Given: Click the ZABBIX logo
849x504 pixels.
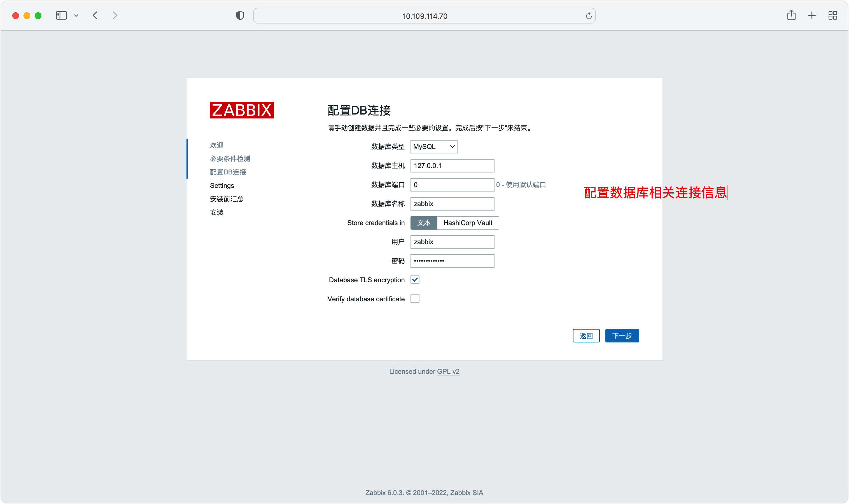Looking at the screenshot, I should pyautogui.click(x=242, y=110).
